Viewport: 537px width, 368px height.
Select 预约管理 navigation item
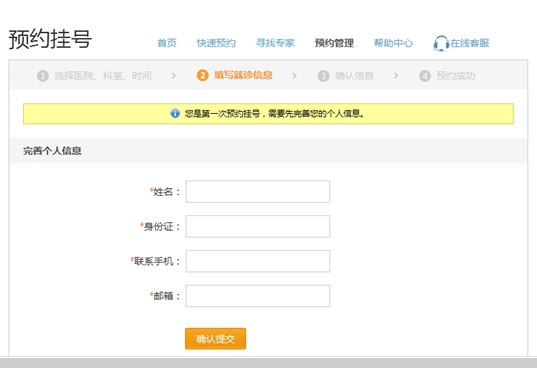(334, 43)
